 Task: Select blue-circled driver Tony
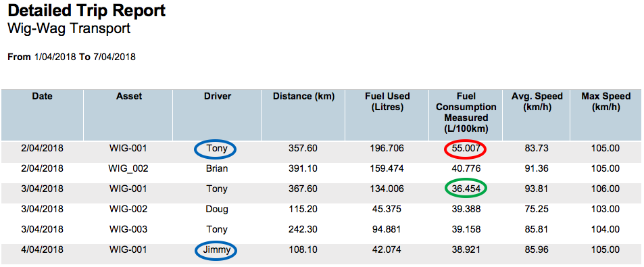point(215,149)
